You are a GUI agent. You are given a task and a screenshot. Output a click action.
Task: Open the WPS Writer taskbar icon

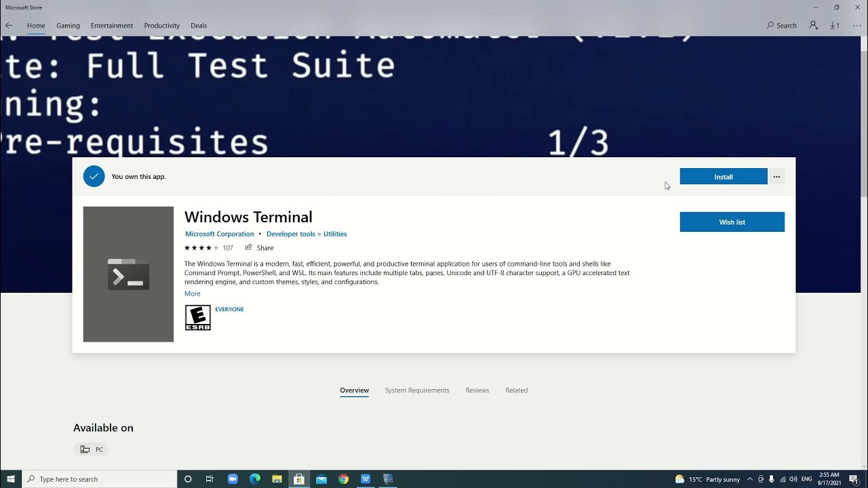[366, 479]
